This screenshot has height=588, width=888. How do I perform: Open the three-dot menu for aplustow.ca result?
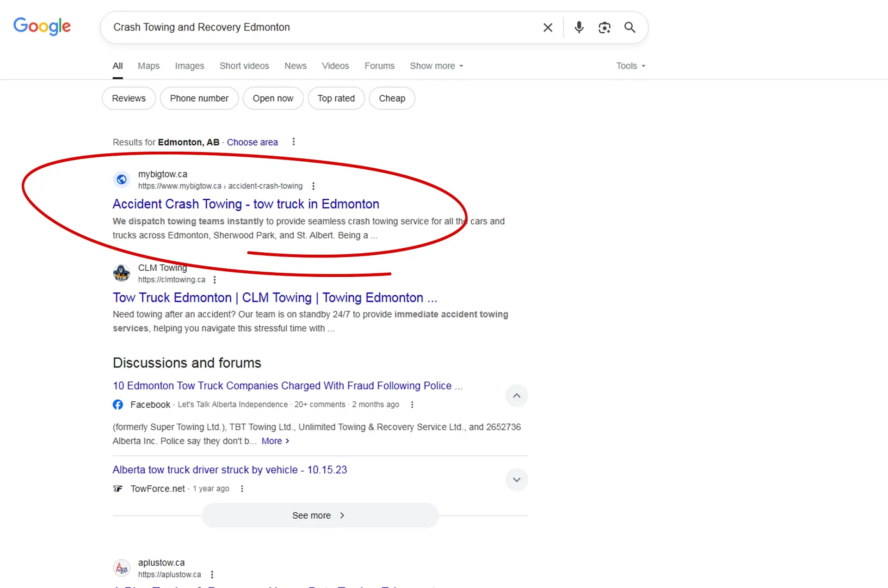[212, 575]
